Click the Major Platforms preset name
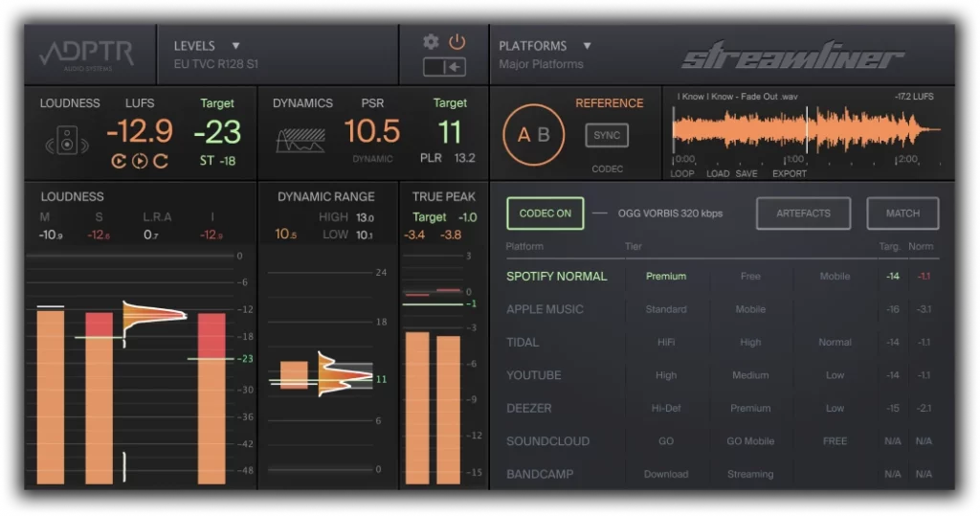 point(542,64)
